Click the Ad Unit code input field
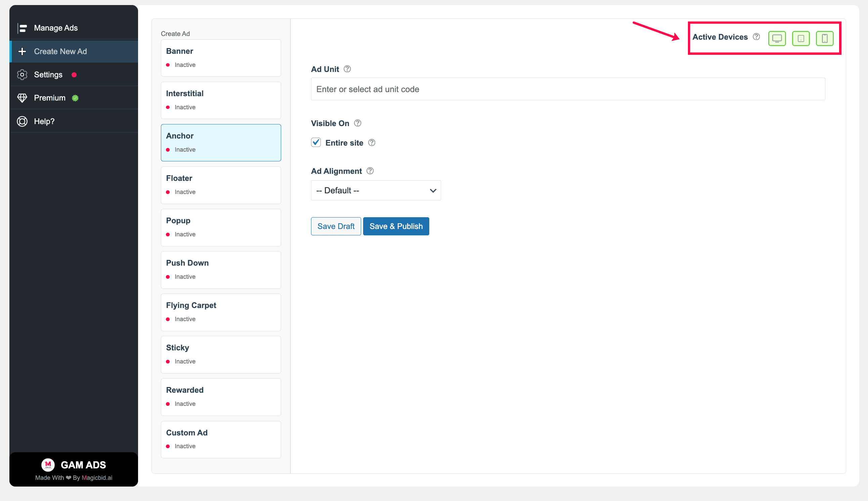Screen dimensions: 868x501 [568, 89]
